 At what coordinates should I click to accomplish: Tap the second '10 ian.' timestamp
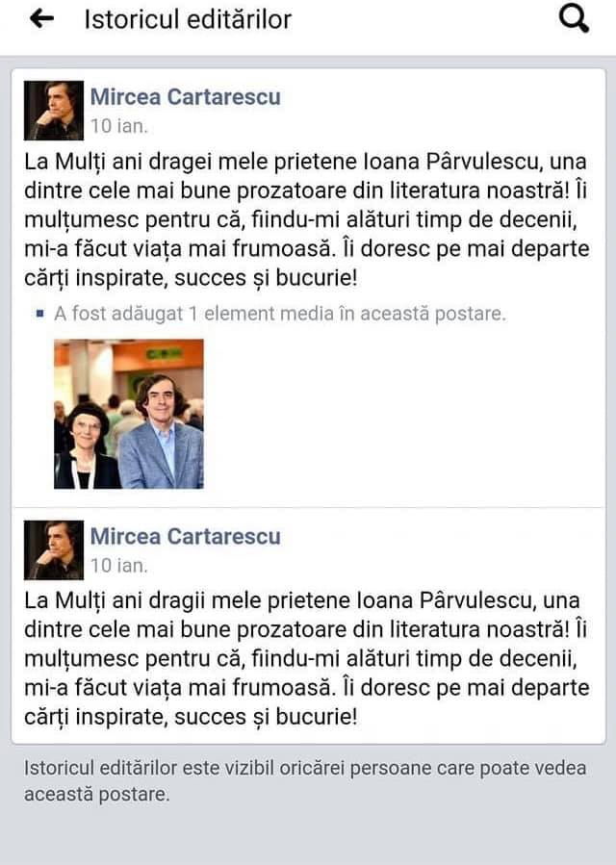pos(119,566)
